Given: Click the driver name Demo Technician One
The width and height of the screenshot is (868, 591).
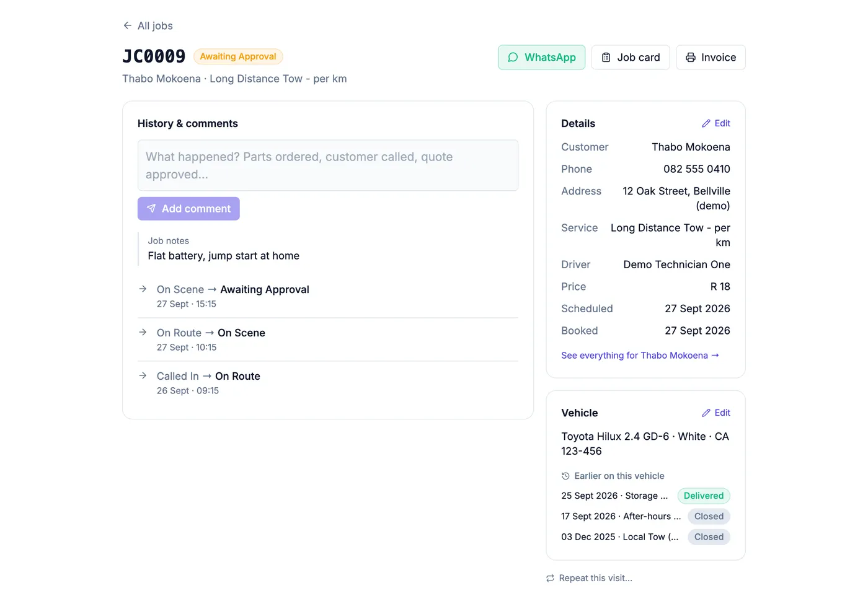Looking at the screenshot, I should [676, 265].
